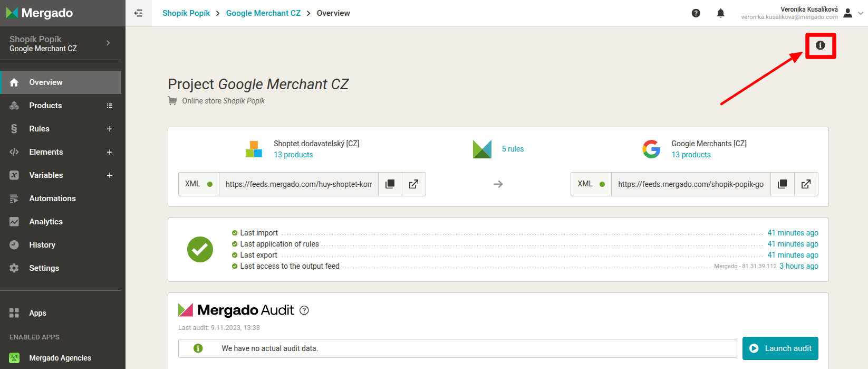The width and height of the screenshot is (868, 369).
Task: Click the Launch audit button
Action: 780,348
